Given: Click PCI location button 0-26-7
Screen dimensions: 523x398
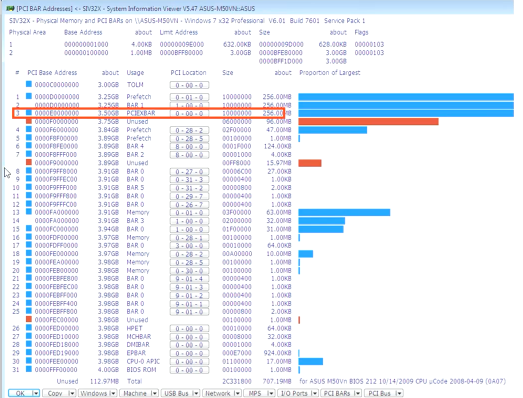Looking at the screenshot, I should click(x=189, y=205).
